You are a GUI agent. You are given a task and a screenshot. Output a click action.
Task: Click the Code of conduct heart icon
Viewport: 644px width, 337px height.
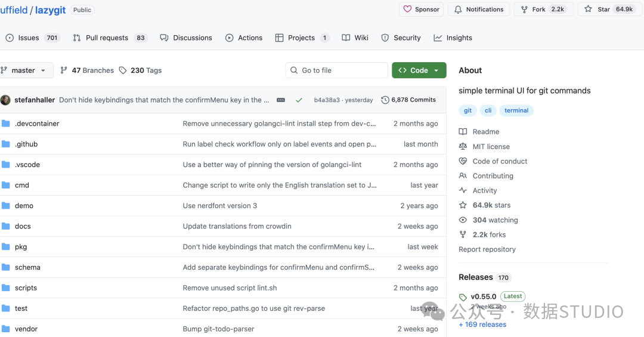[463, 161]
